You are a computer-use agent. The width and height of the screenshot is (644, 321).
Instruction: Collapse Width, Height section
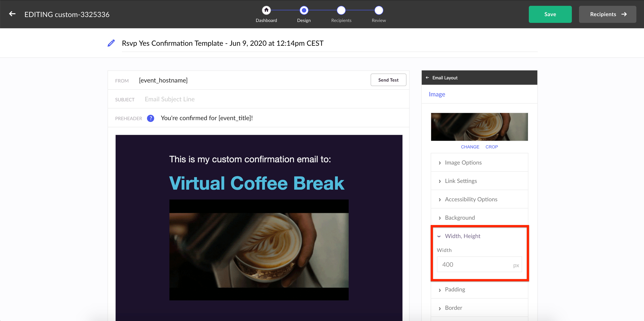[480, 236]
